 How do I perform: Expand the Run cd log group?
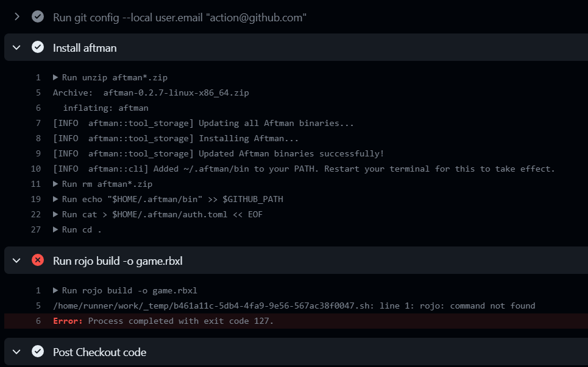pos(55,229)
